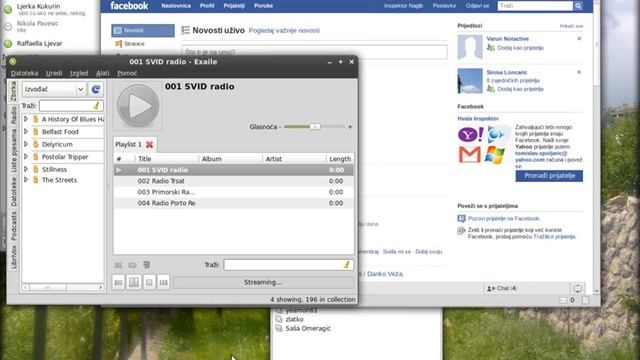The image size is (640, 360).
Task: Switch to the Liste pjesama side tab
Action: click(13, 151)
